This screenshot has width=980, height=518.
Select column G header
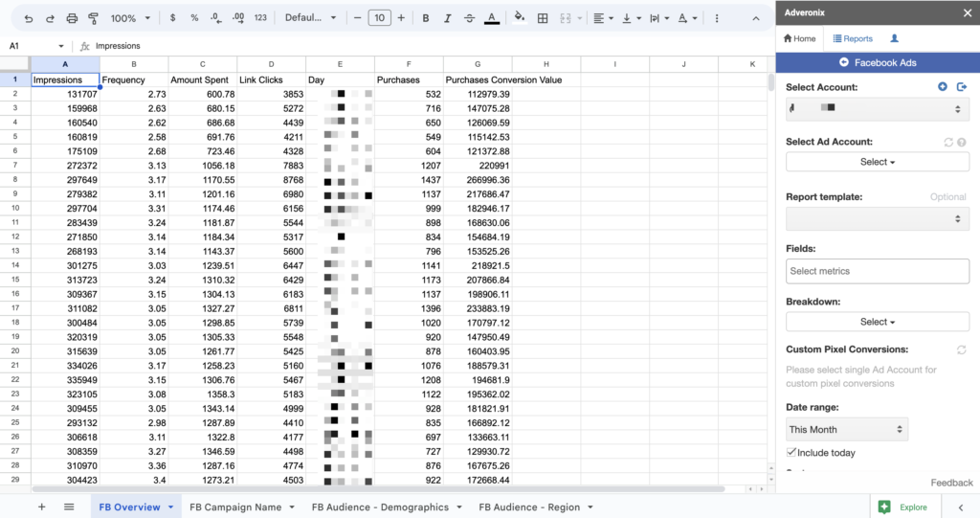click(478, 64)
